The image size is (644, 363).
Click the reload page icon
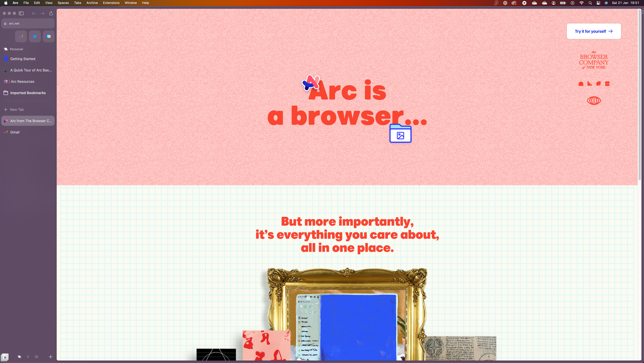coord(51,13)
